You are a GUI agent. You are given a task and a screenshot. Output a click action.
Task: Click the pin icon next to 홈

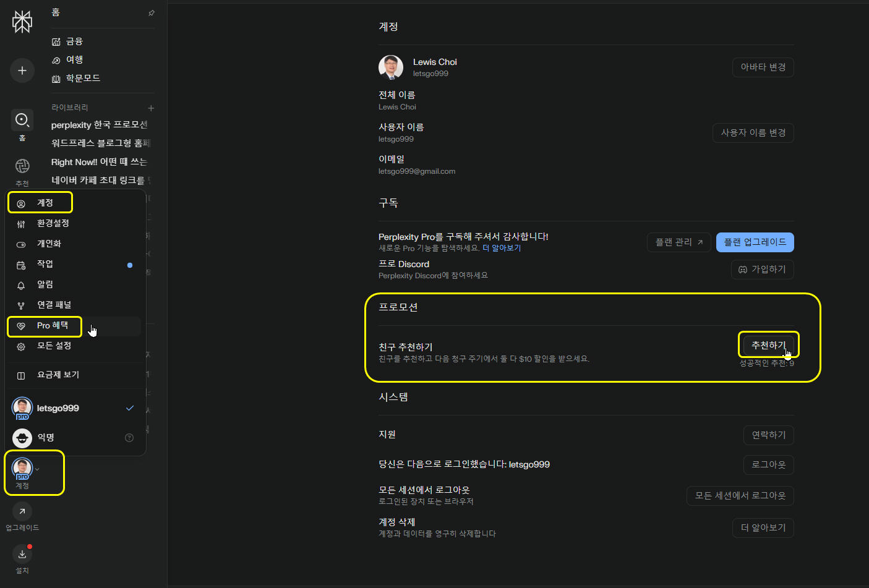152,13
